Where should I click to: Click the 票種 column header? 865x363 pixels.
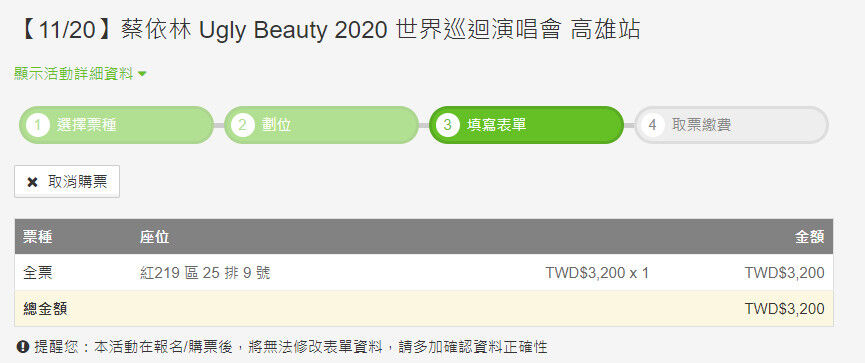38,237
